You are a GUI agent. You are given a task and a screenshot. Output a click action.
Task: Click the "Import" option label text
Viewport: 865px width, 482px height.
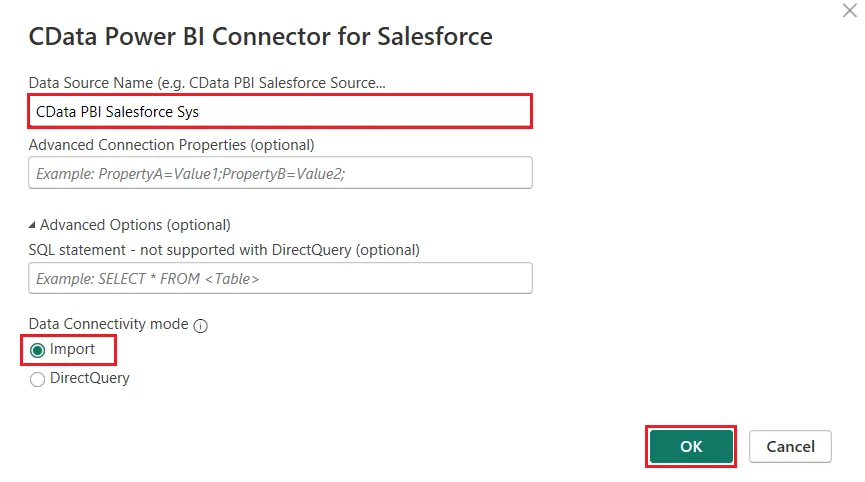click(x=73, y=349)
